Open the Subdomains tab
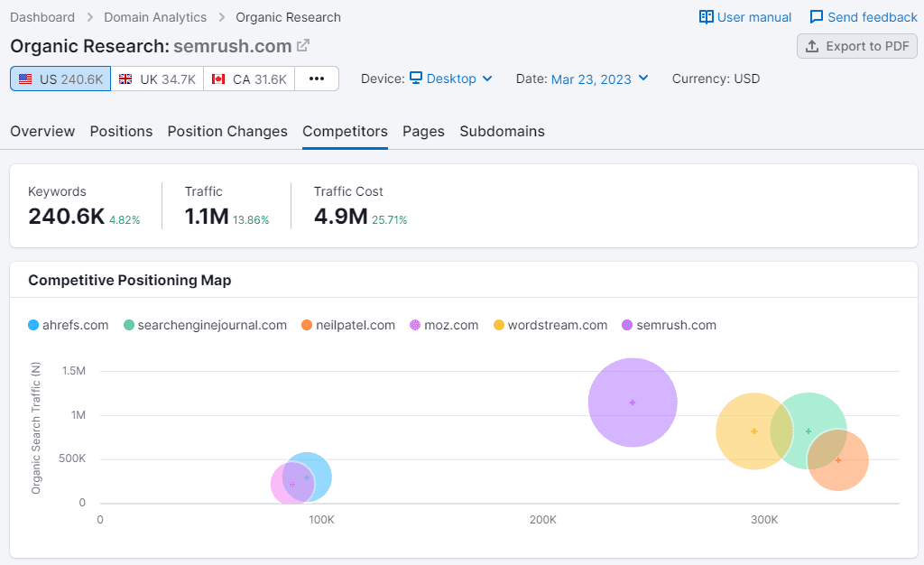This screenshot has height=565, width=924. click(x=502, y=132)
